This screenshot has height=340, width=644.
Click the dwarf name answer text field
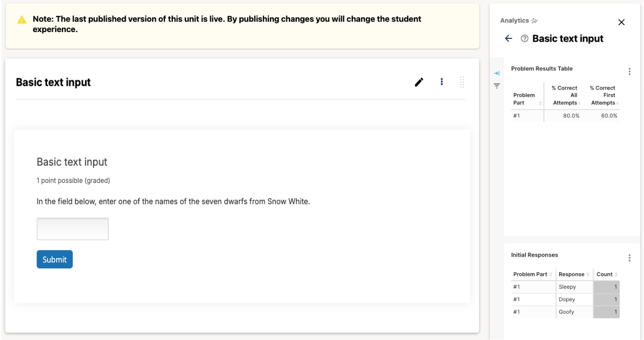coord(73,229)
